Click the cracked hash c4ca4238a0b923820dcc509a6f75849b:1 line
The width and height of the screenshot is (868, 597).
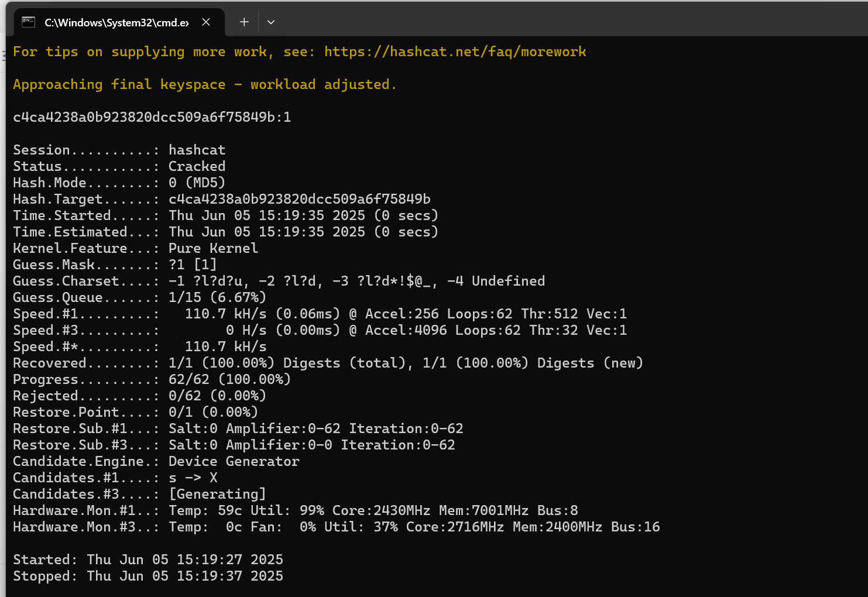(152, 117)
